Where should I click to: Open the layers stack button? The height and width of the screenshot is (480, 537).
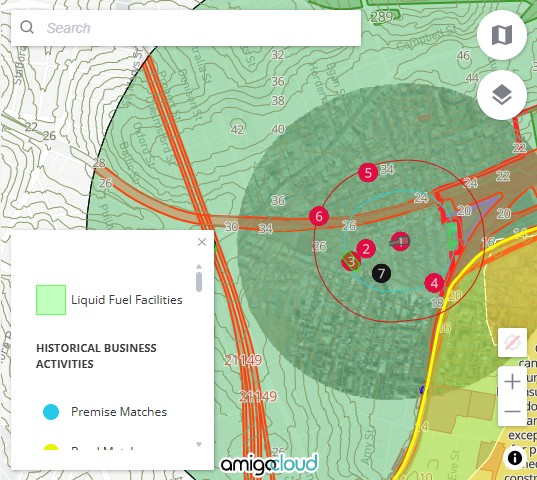click(502, 95)
